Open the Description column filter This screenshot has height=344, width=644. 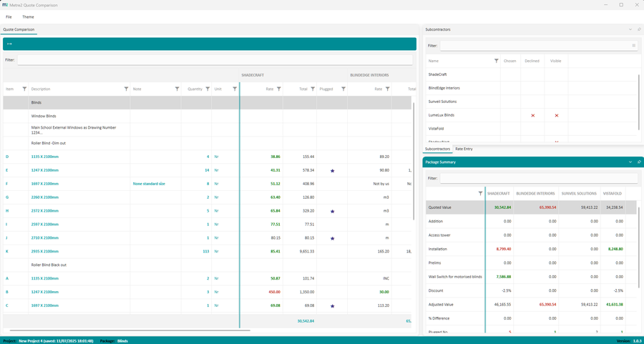pos(126,89)
